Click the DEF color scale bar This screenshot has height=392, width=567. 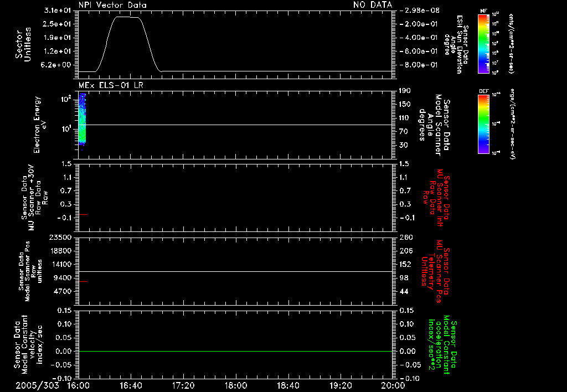[483, 124]
